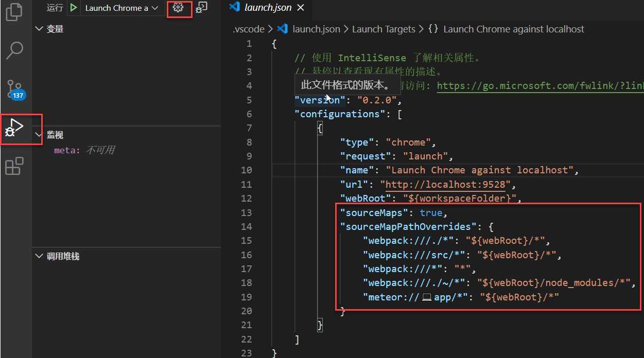This screenshot has width=644, height=358.
Task: Click the "launch" value
Action: pyautogui.click(x=425, y=156)
